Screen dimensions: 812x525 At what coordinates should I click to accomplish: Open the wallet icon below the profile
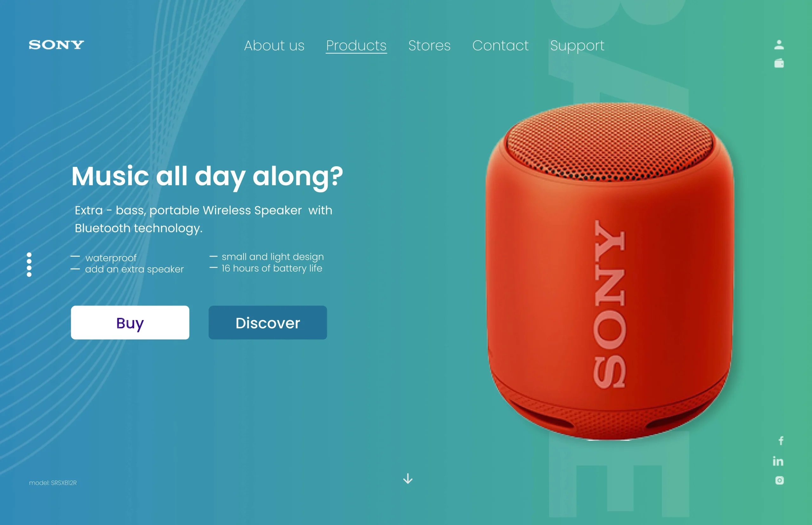point(779,63)
